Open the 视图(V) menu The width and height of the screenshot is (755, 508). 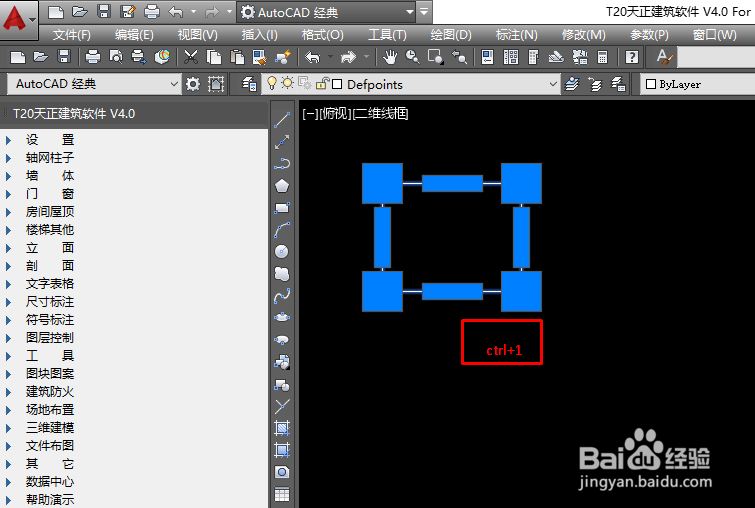[x=197, y=35]
